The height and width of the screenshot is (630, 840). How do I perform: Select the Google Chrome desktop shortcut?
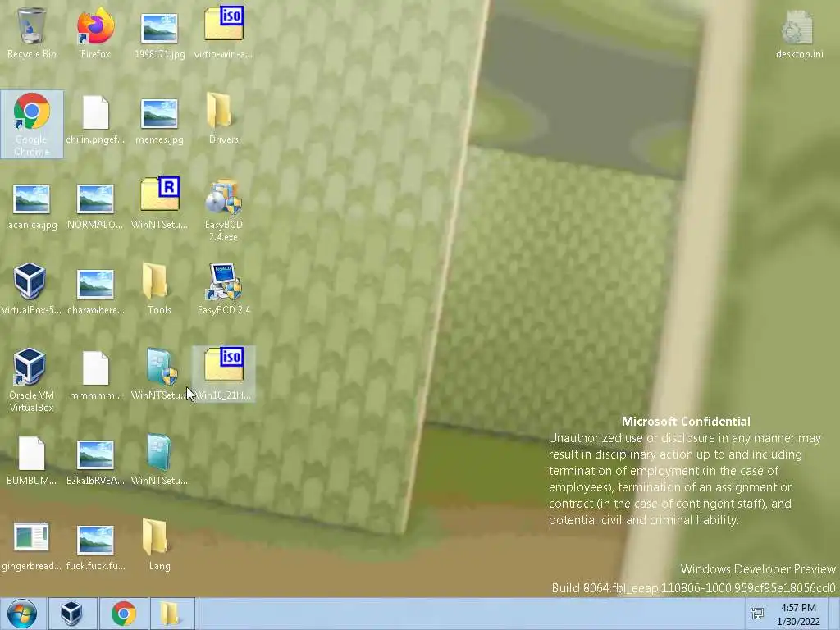pyautogui.click(x=32, y=125)
